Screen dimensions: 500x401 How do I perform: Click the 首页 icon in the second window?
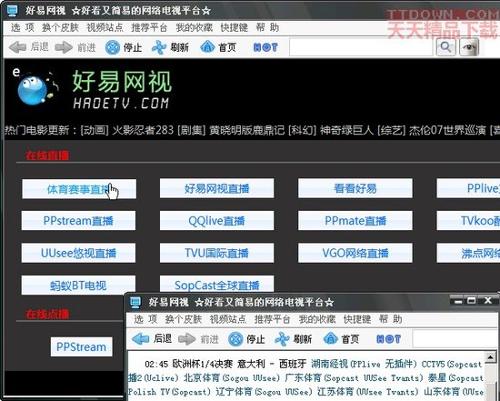click(331, 339)
